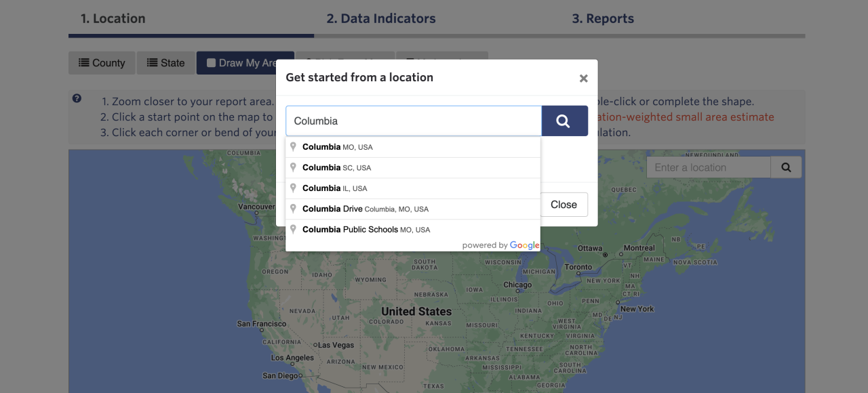868x393 pixels.
Task: Click the blue question mark help icon
Action: pyautogui.click(x=77, y=99)
